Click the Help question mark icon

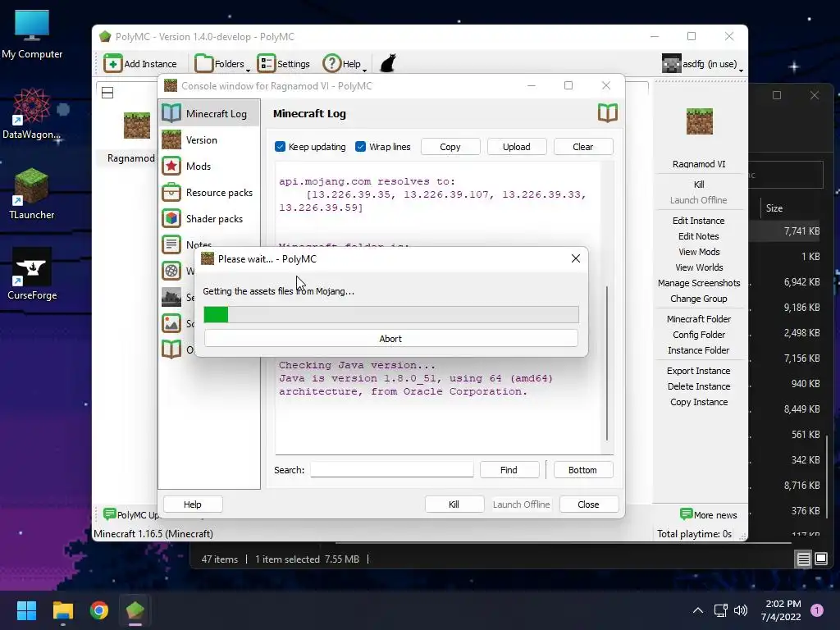[331, 64]
